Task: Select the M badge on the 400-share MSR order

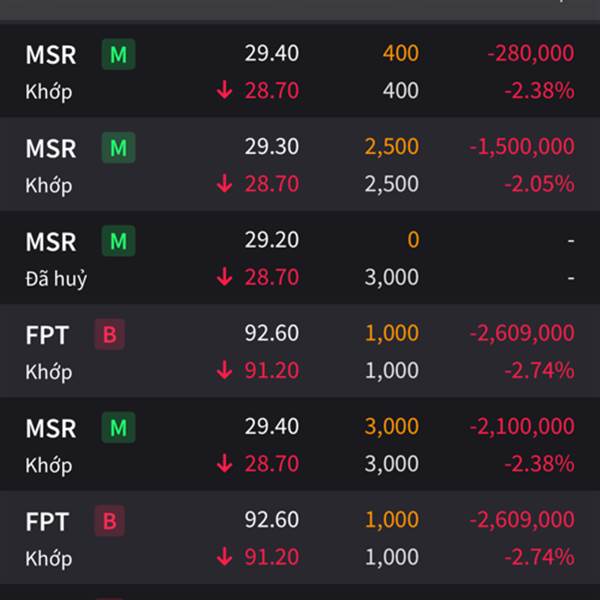Action: pos(118,54)
